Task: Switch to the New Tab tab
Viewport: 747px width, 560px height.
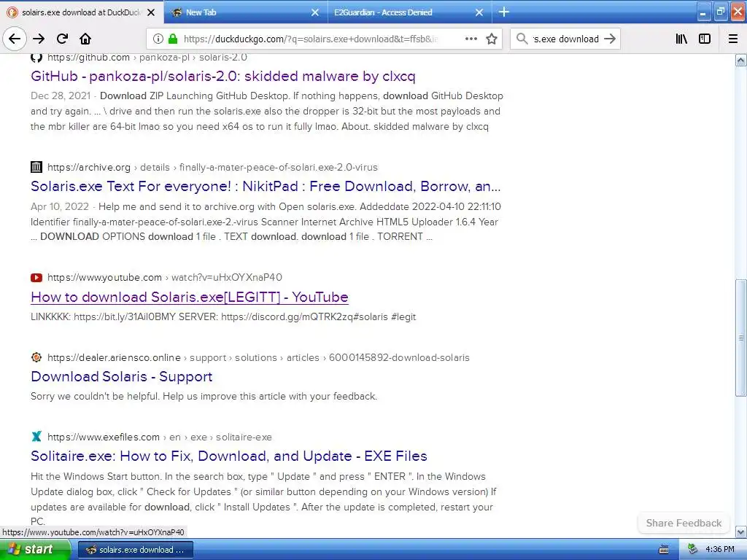Action: [246, 12]
